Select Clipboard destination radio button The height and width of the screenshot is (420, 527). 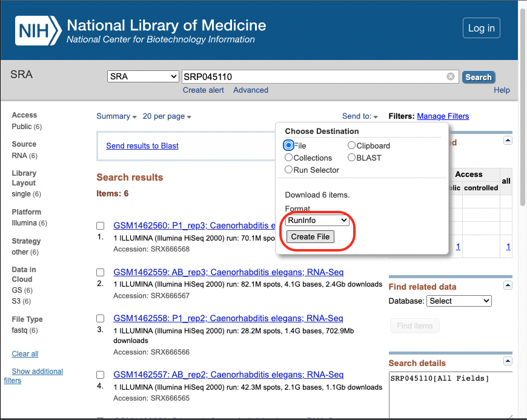(x=351, y=145)
